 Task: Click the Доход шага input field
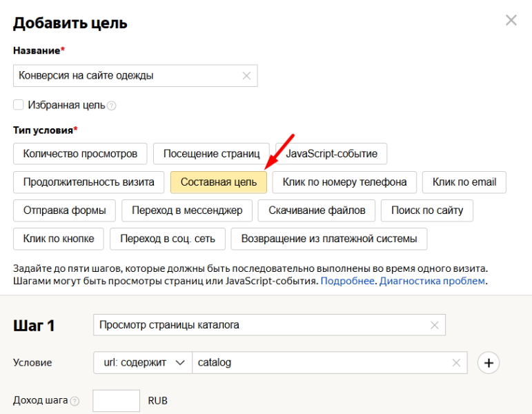[116, 401]
